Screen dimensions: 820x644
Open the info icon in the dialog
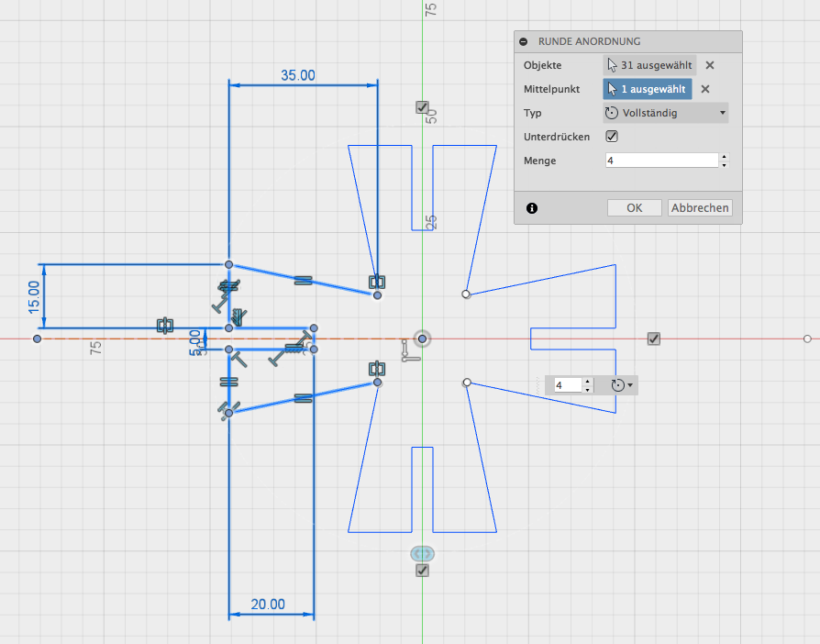532,208
